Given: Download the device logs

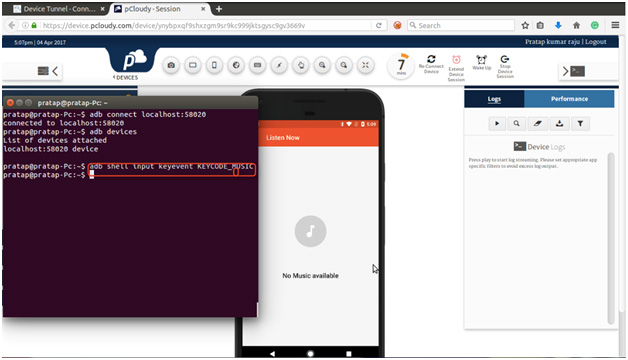Looking at the screenshot, I should click(x=559, y=123).
